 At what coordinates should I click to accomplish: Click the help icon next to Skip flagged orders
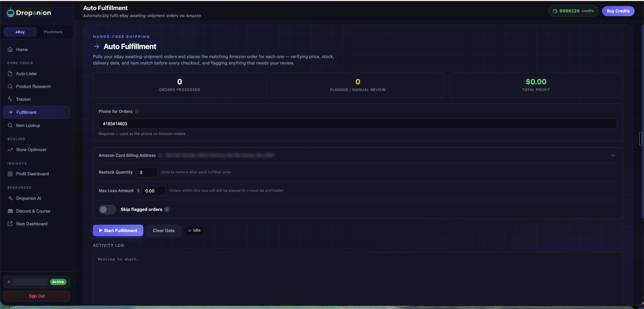167,210
